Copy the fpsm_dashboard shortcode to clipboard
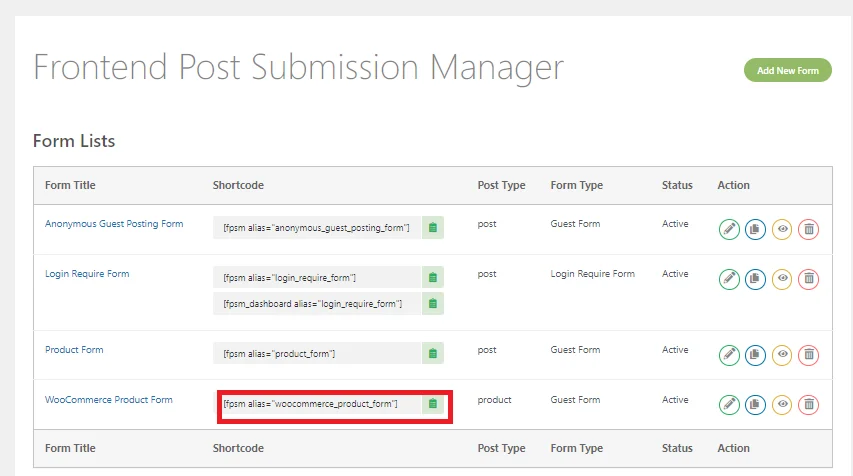Viewport: 853px width, 476px height. (x=433, y=303)
